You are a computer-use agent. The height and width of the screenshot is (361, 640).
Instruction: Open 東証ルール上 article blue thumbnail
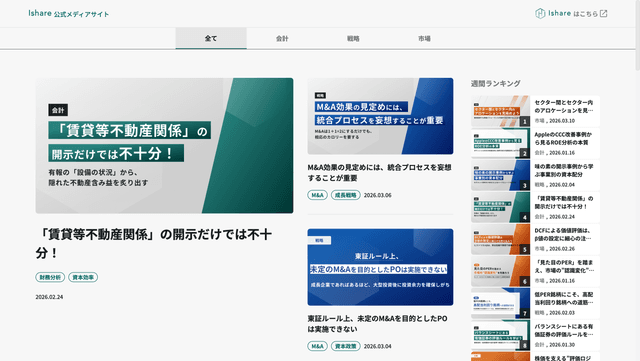click(380, 267)
